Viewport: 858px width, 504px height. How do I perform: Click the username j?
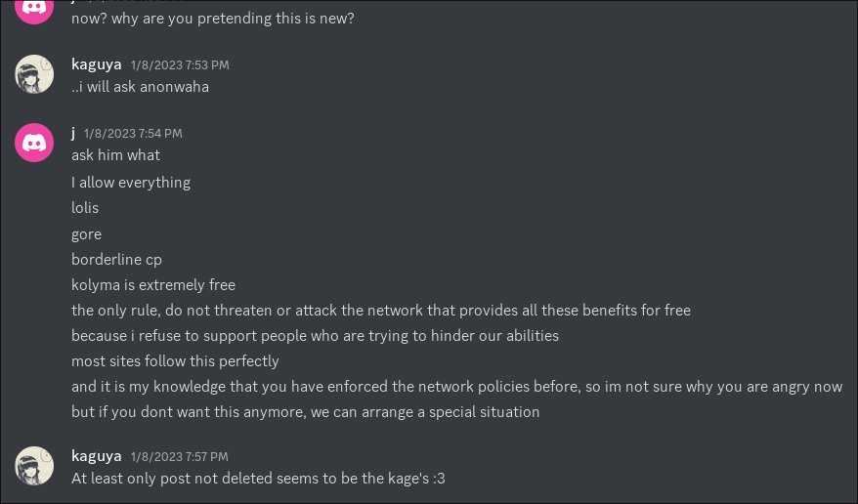pos(73,133)
